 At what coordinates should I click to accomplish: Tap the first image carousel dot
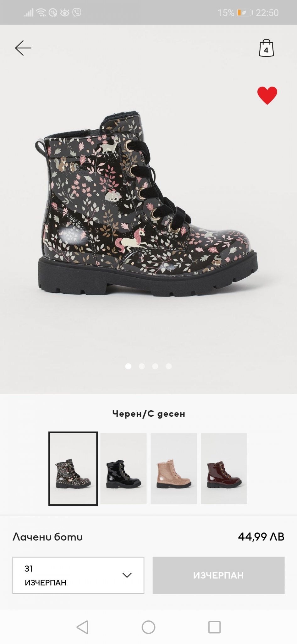128,366
